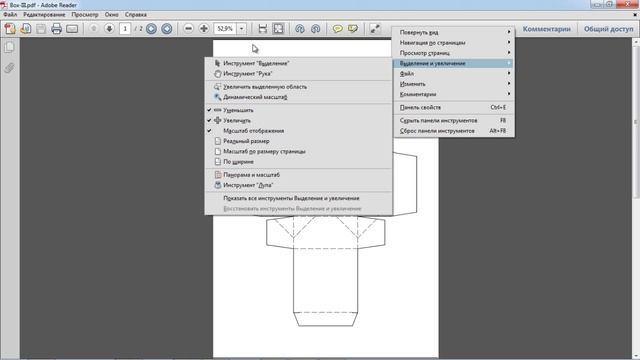Open zoom percentage dropdown arrow

click(242, 29)
